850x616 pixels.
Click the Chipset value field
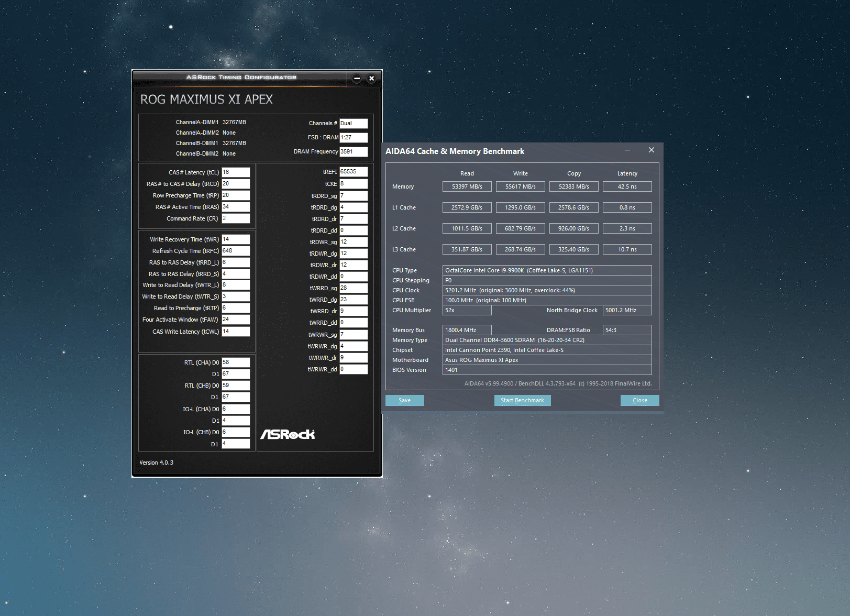tap(547, 350)
